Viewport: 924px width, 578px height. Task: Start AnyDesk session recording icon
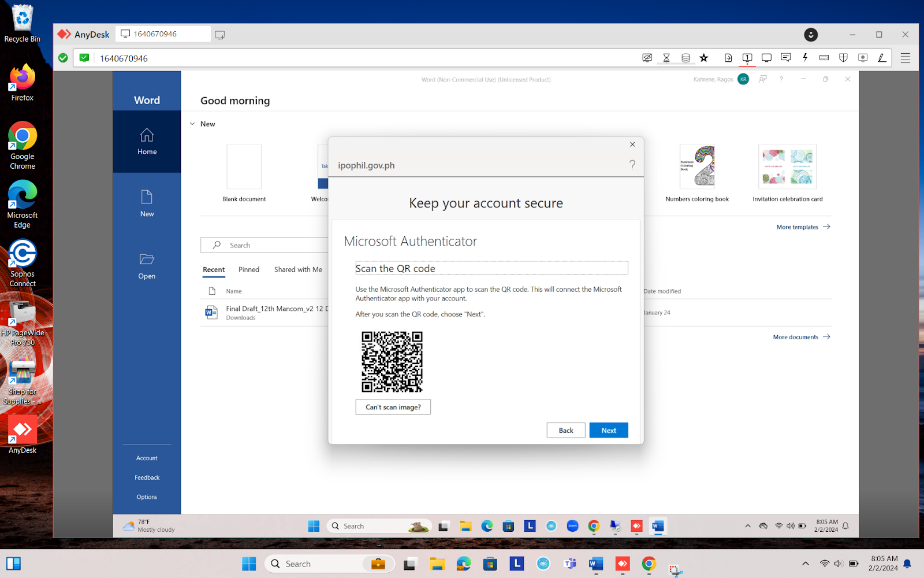pos(863,58)
